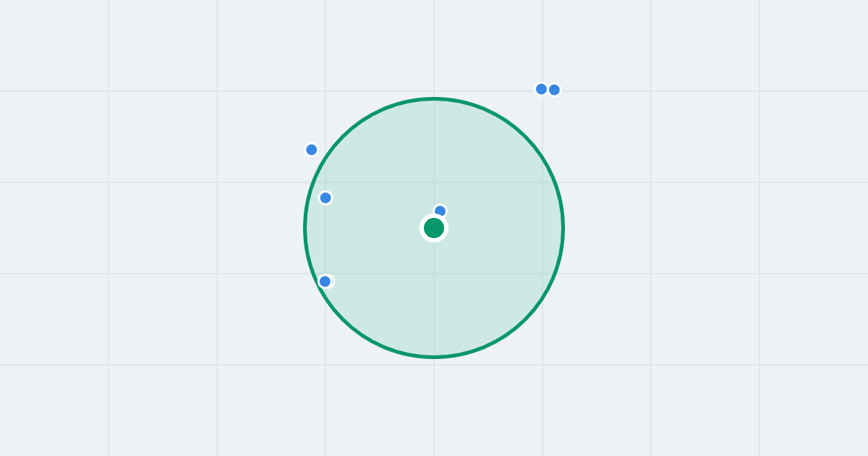The width and height of the screenshot is (868, 456).
Task: Click the large green center marker
Action: [434, 228]
